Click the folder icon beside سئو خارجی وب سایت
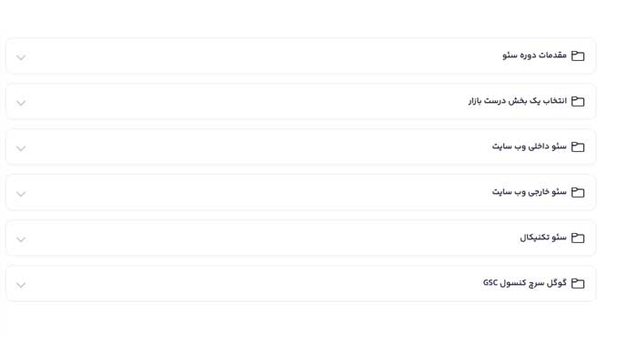The image size is (637, 364). 578,192
